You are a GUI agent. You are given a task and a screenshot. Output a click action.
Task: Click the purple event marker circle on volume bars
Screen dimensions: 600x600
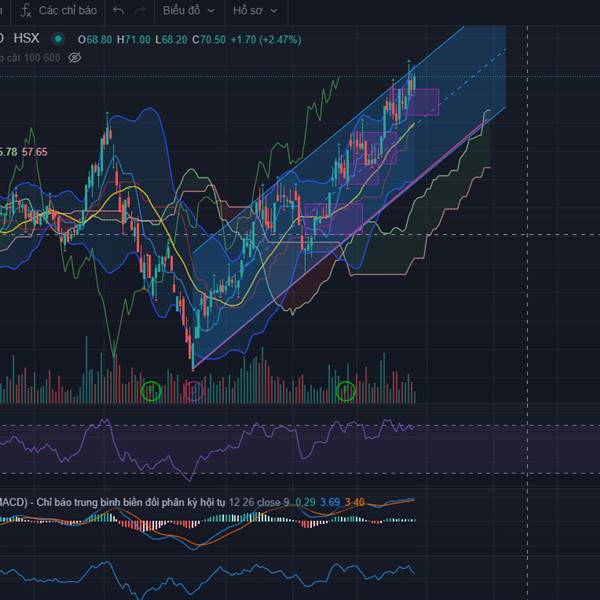coord(194,391)
